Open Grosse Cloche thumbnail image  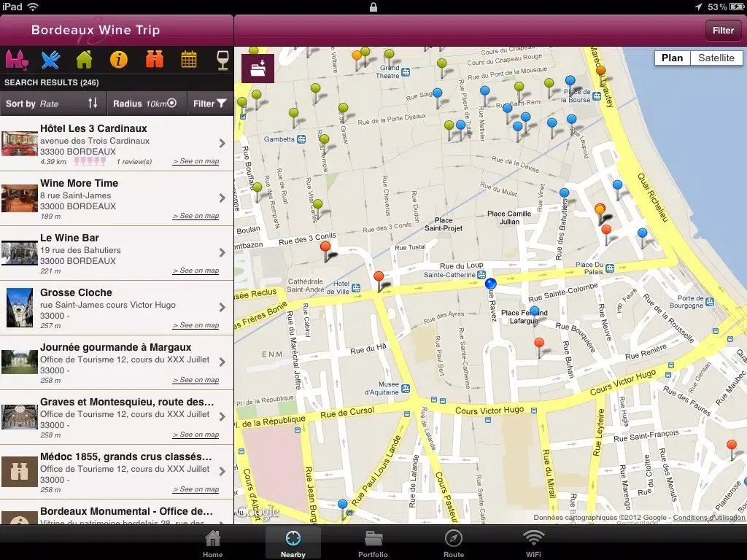(20, 307)
